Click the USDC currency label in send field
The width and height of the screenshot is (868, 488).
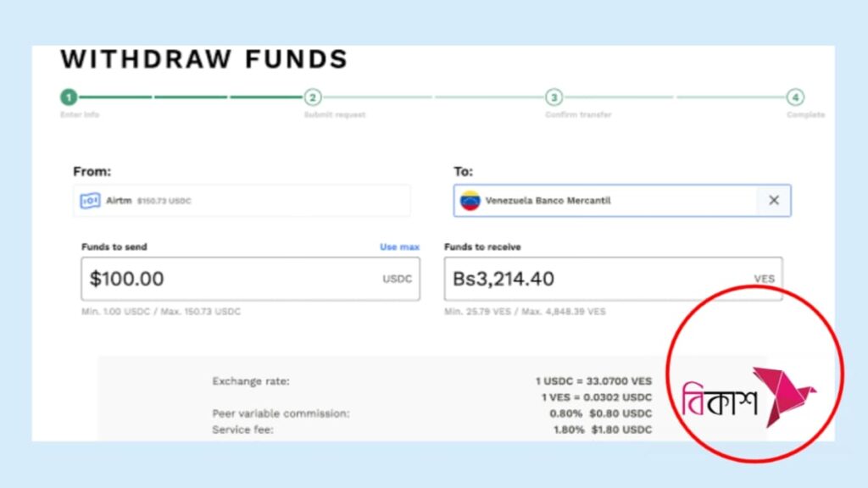(x=398, y=279)
